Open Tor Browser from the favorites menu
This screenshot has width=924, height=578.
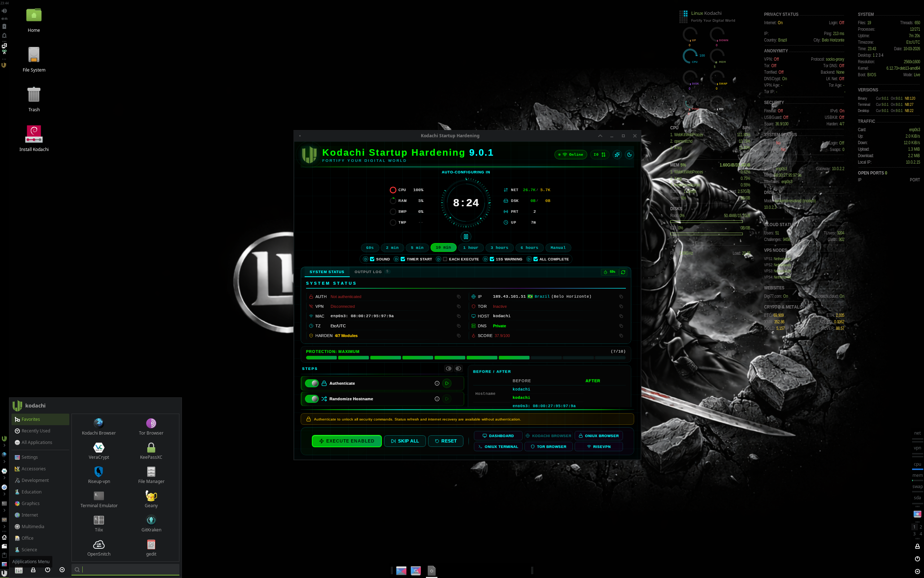coord(151,427)
